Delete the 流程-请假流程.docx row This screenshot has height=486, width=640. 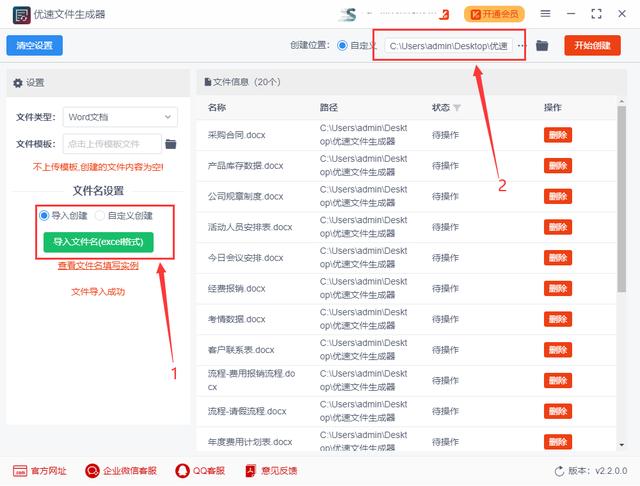point(558,411)
